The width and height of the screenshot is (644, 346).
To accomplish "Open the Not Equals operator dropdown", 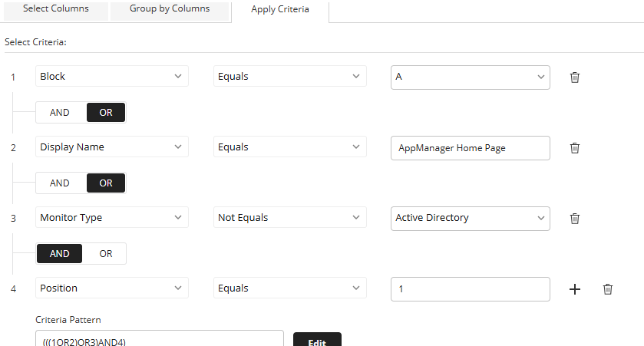I will [x=289, y=218].
